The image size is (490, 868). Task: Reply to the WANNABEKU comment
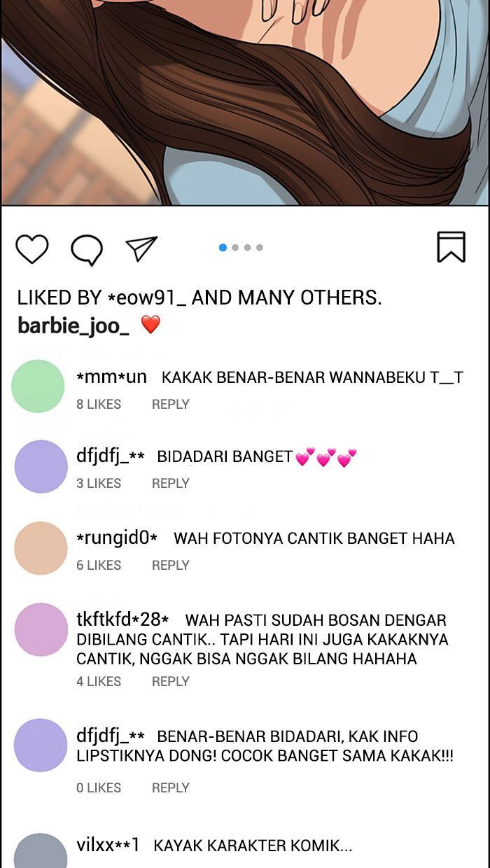coord(171,404)
